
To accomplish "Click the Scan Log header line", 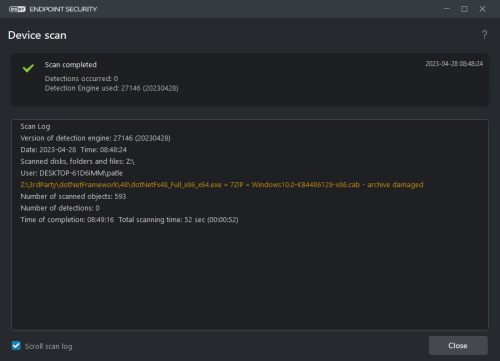I will point(35,127).
